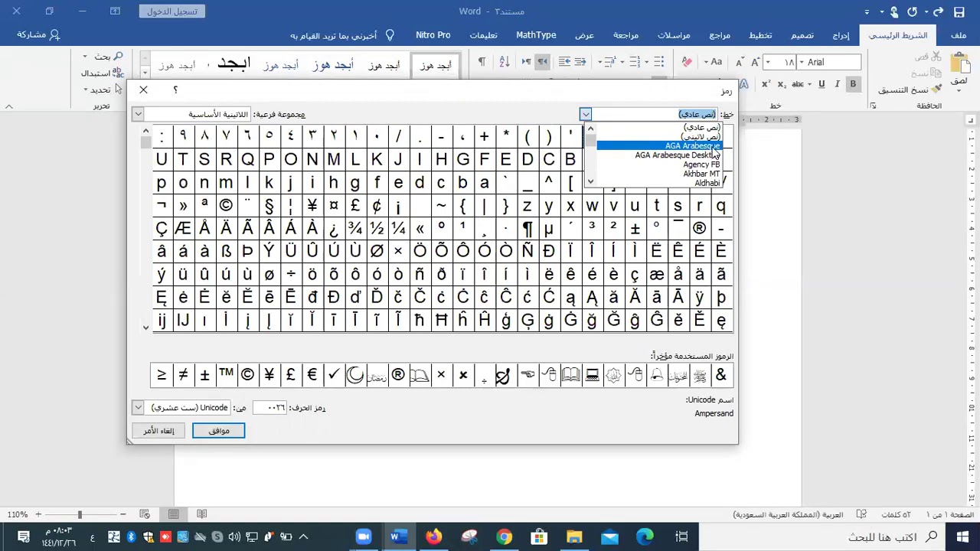Save the document with the floppy icon
The height and width of the screenshot is (551, 980).
point(959,11)
